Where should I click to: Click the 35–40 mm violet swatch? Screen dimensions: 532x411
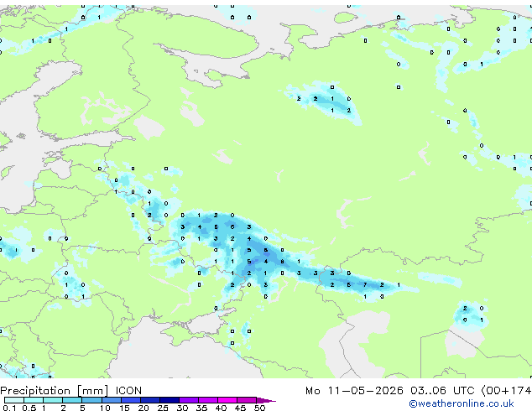coord(207,400)
